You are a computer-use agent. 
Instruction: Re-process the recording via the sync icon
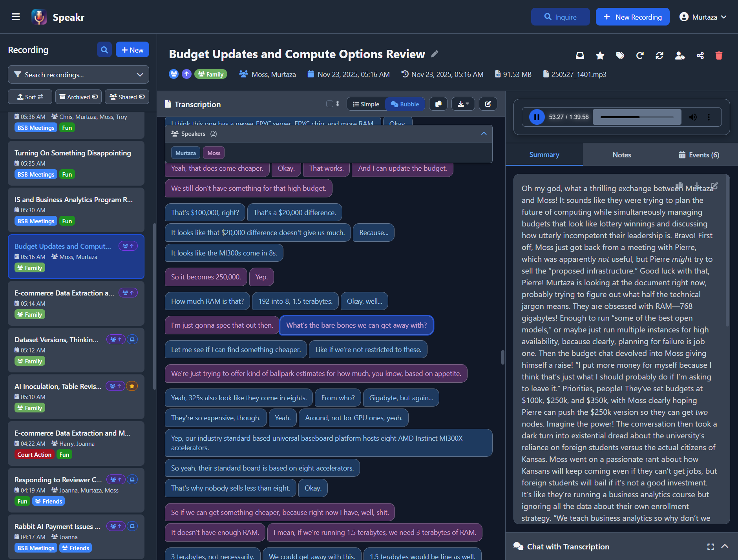659,55
